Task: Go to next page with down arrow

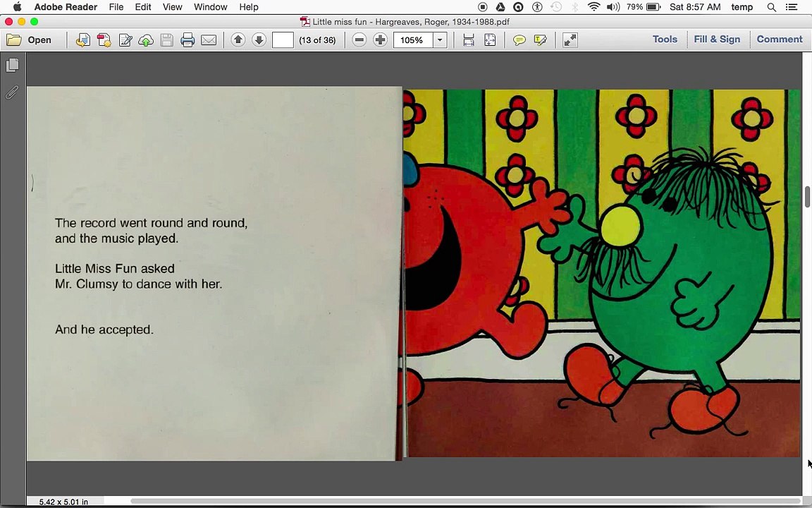Action: [x=259, y=40]
